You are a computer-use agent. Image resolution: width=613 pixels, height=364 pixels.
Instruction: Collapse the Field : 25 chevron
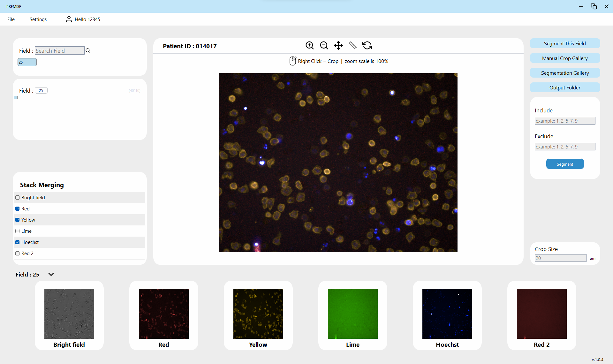point(51,274)
